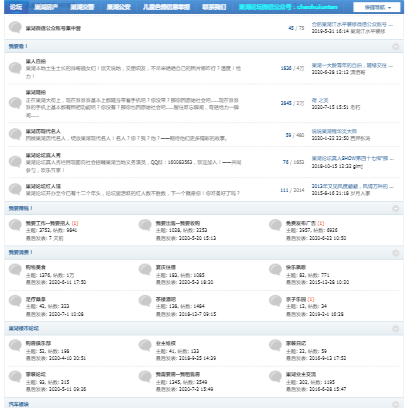Collapse the 巢湖楼市论坛 category section
This screenshot has width=408, height=408.
pyautogui.click(x=396, y=329)
